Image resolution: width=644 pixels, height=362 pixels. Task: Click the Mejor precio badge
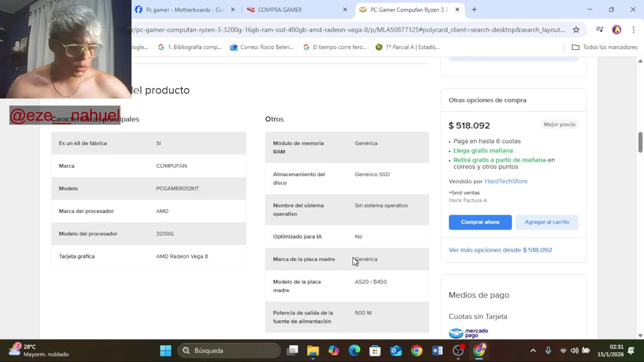click(x=559, y=124)
